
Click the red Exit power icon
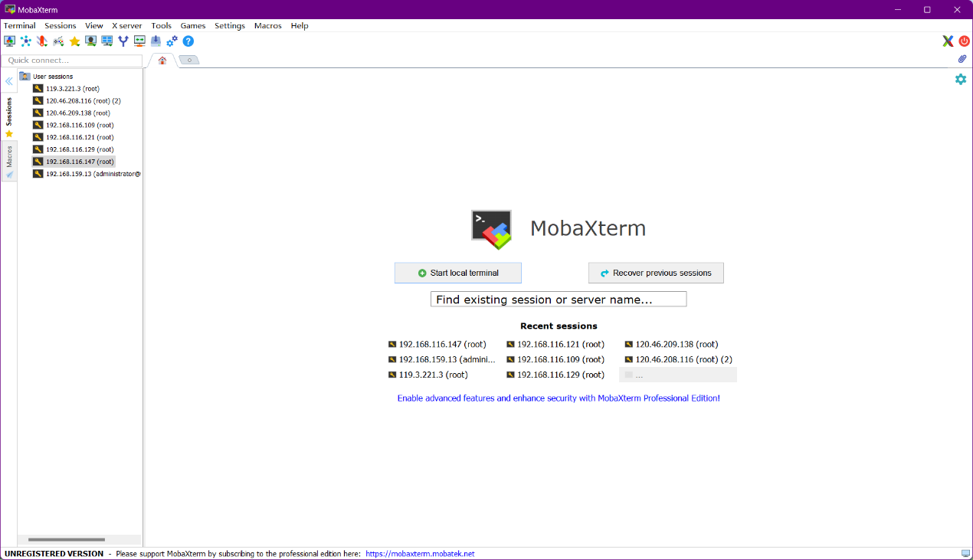(x=964, y=41)
